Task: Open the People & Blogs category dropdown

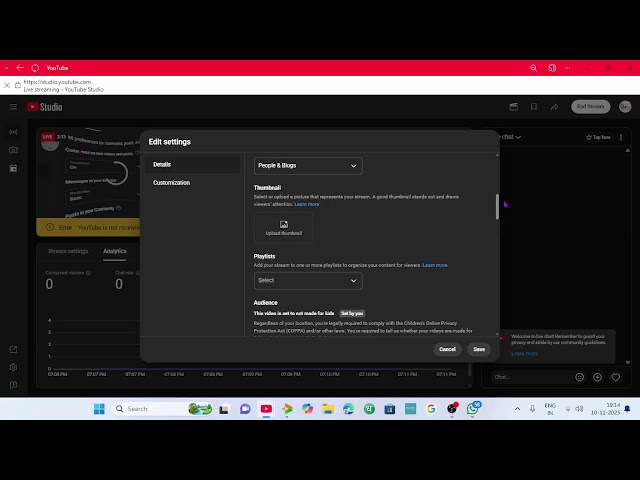Action: pyautogui.click(x=308, y=166)
